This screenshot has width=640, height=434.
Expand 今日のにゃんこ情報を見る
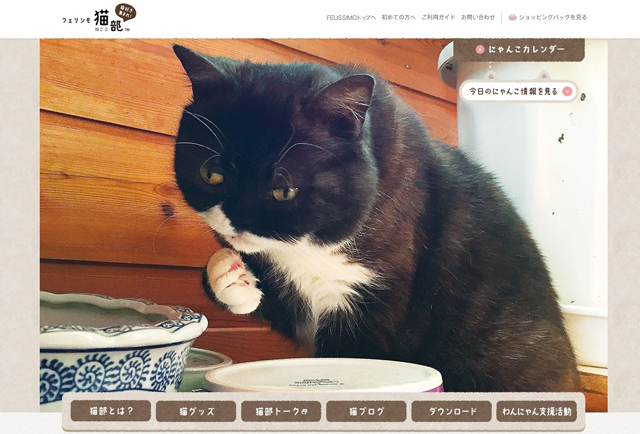[519, 91]
